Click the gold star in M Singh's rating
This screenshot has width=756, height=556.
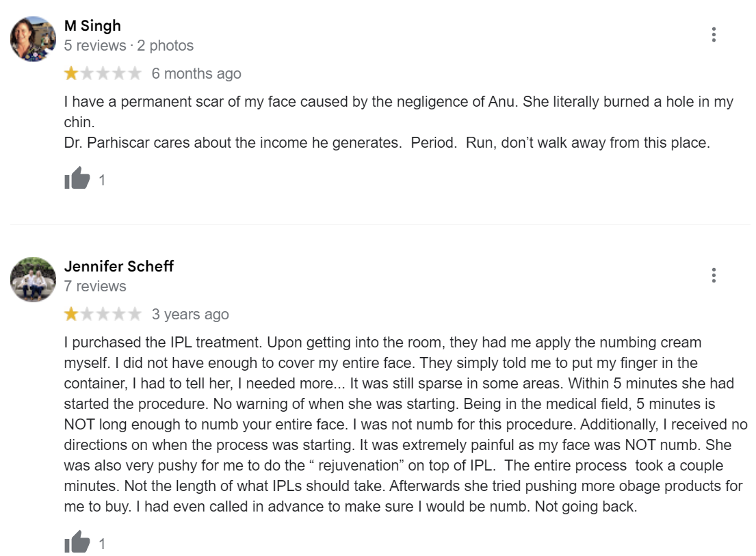pos(71,73)
